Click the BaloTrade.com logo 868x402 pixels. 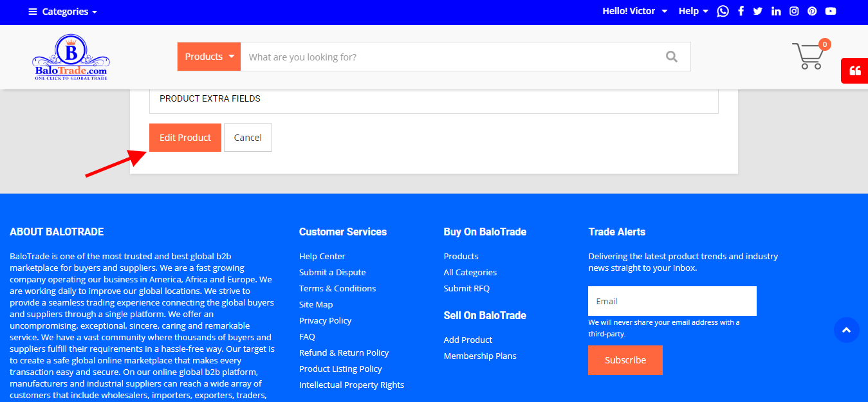coord(71,57)
